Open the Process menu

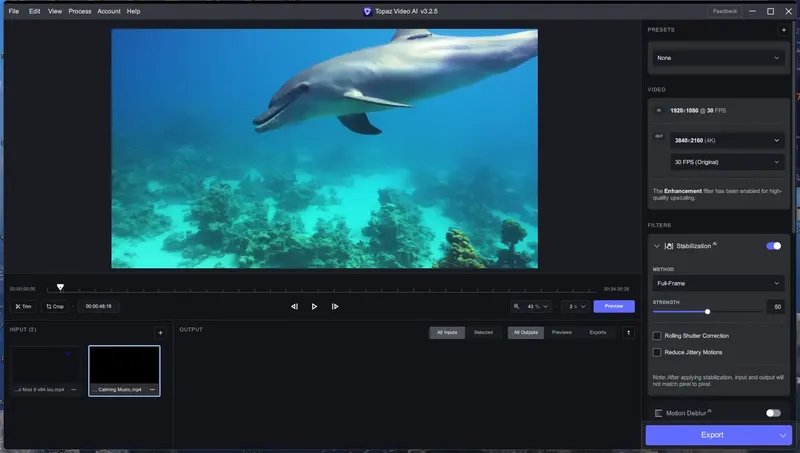pos(80,11)
